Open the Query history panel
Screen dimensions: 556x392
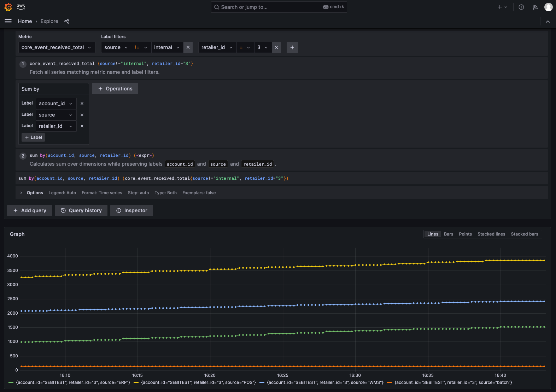pos(81,210)
